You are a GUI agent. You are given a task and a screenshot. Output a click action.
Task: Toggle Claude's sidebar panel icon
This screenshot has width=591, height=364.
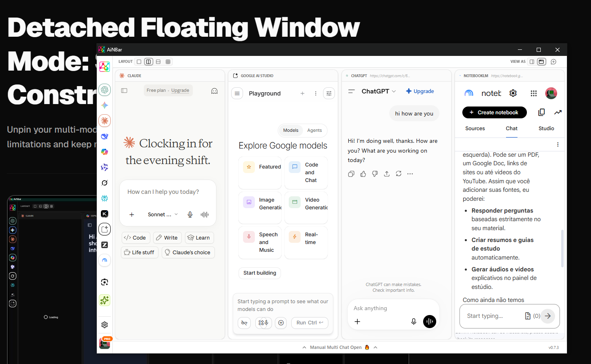pyautogui.click(x=124, y=91)
